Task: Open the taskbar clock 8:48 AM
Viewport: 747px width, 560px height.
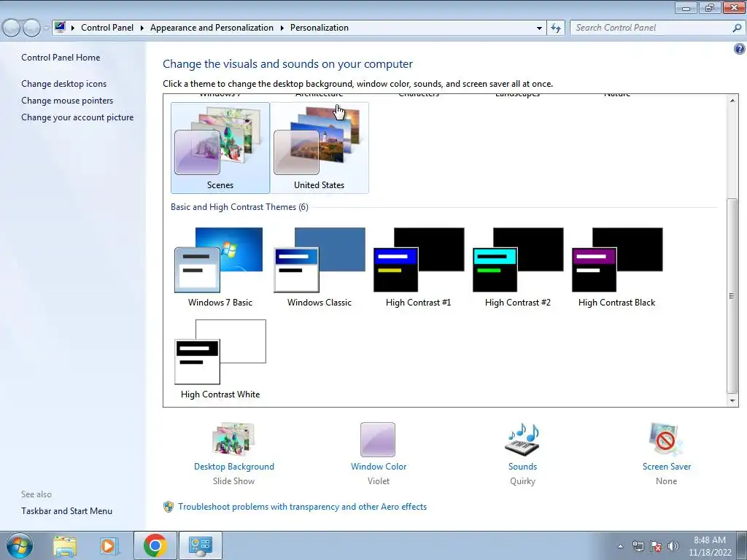Action: point(710,546)
